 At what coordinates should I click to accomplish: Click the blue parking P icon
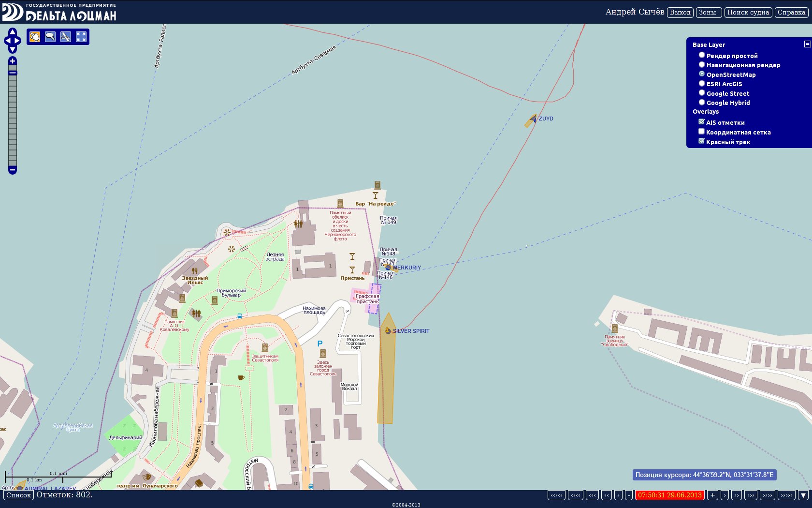coord(319,344)
